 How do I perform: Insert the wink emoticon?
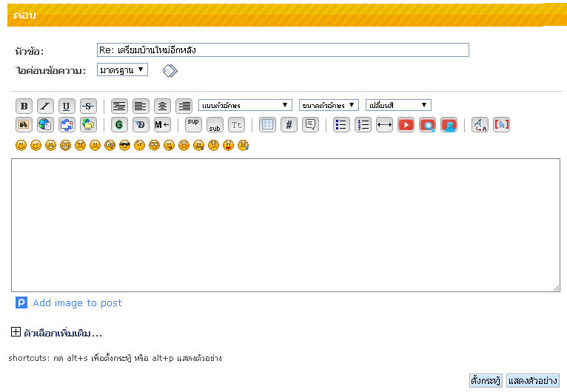pyautogui.click(x=36, y=145)
